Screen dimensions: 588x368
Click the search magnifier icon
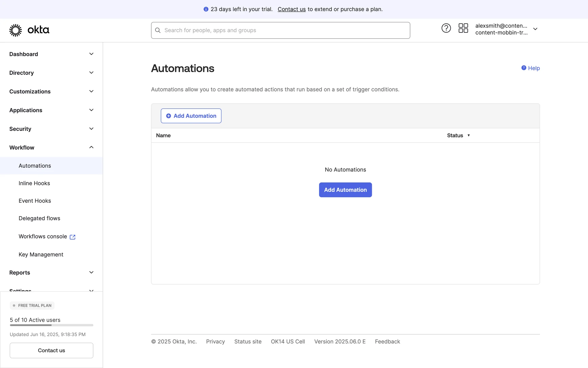tap(158, 30)
